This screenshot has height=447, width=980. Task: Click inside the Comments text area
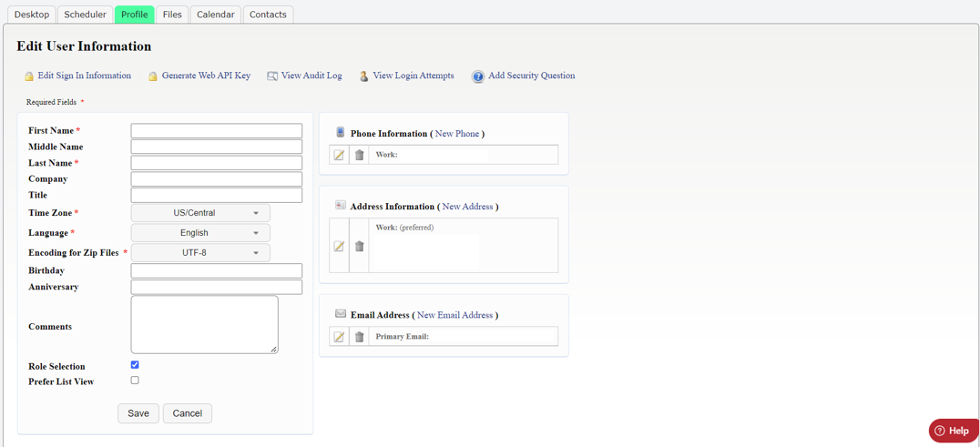click(x=204, y=325)
